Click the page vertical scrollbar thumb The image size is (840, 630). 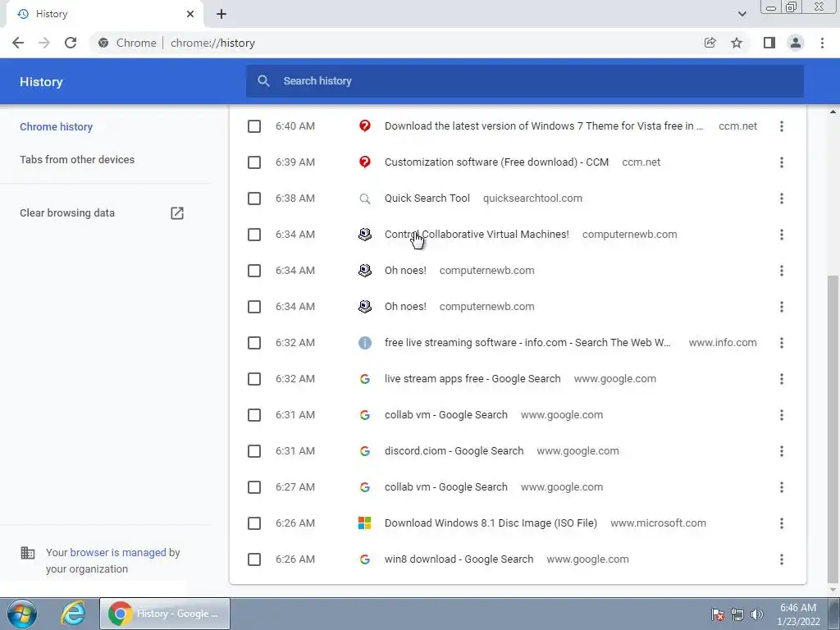coord(833,427)
